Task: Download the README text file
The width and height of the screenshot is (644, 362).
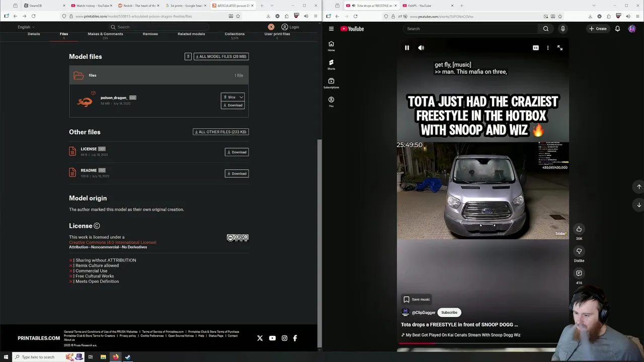Action: point(236,173)
